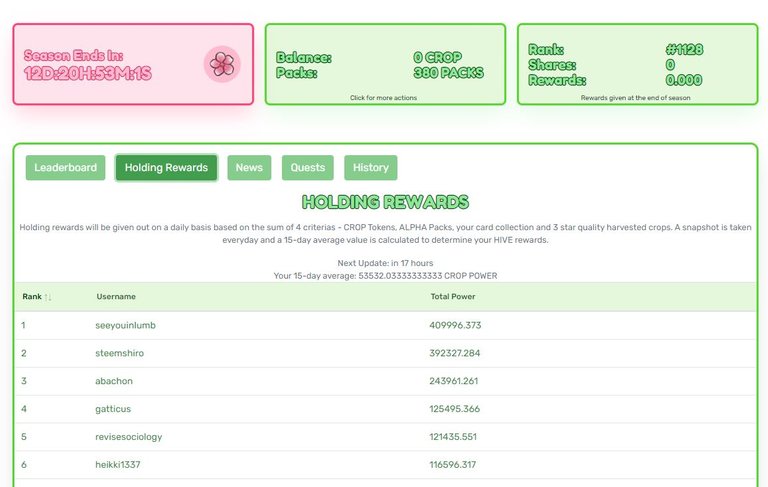Screen dimensions: 768x487
Task: Select heikki1337 in the holding rewards table
Action: click(118, 465)
